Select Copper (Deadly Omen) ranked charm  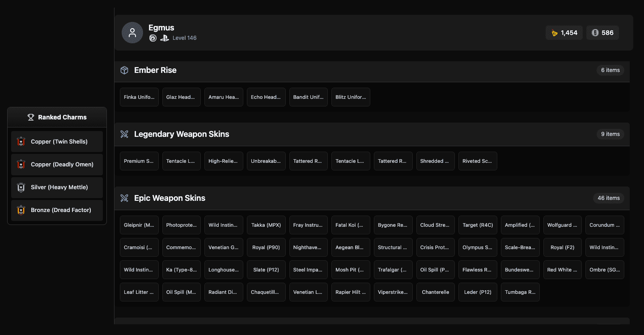tap(57, 165)
